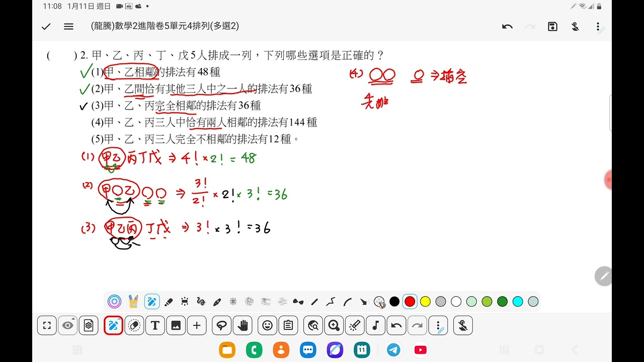The width and height of the screenshot is (644, 362).
Task: Select the marker highlighter brush
Action: 169,302
